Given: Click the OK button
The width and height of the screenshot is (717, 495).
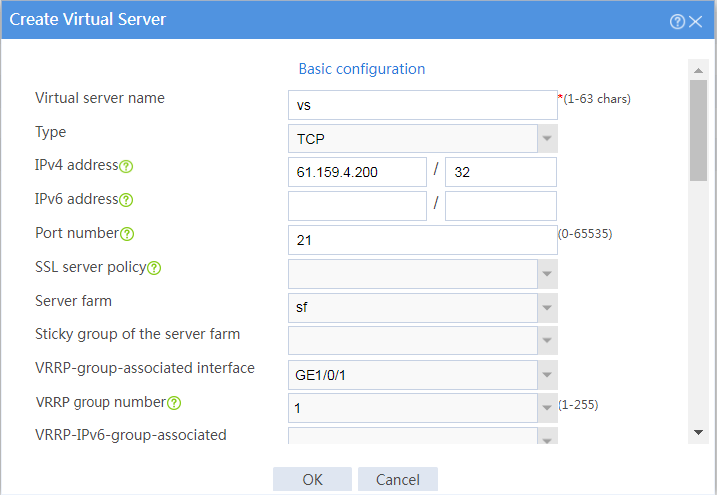Looking at the screenshot, I should [x=312, y=479].
